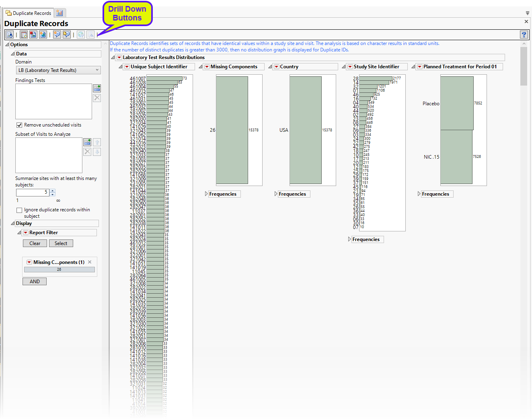Image resolution: width=532 pixels, height=419 pixels.
Task: Switch to the Duplicate Records tab
Action: point(29,13)
